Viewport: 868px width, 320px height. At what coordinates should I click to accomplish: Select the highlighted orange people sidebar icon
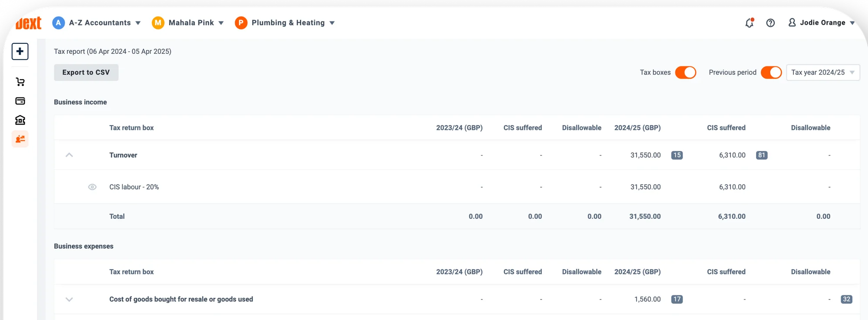[x=20, y=139]
